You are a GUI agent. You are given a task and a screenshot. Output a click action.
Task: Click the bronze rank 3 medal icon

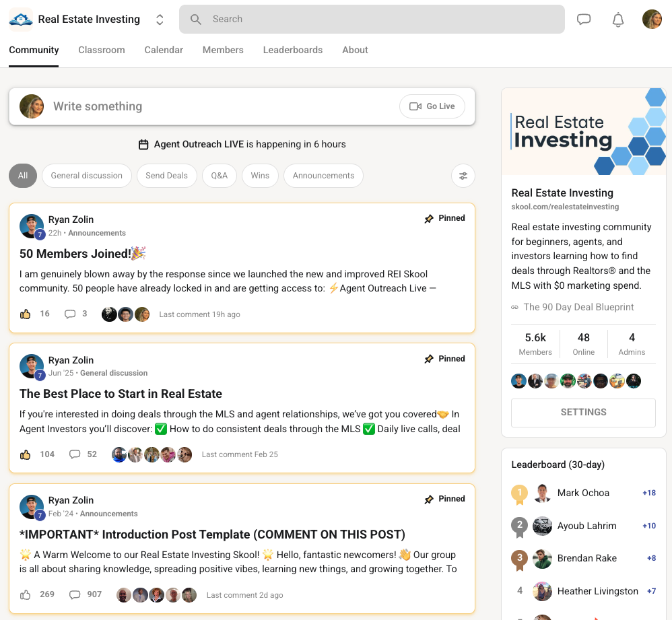coord(519,560)
